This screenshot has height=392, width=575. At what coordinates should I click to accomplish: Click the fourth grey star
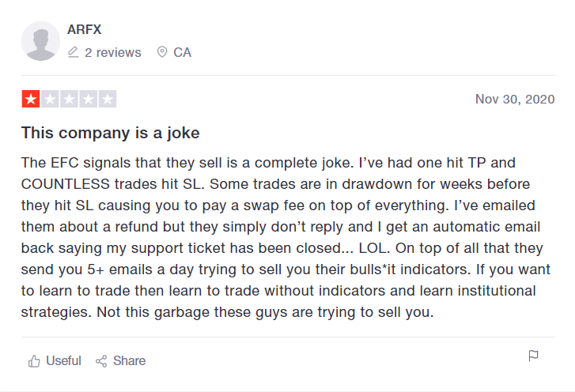point(88,99)
